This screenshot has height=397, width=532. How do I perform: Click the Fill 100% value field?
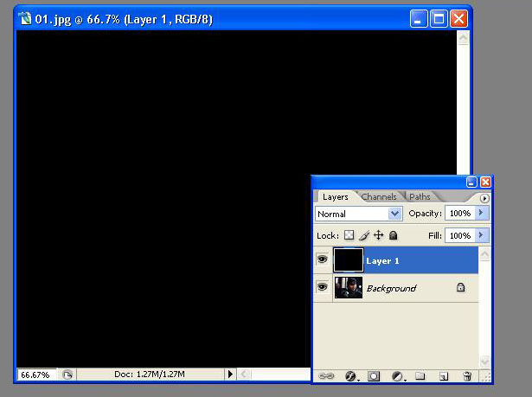[460, 235]
